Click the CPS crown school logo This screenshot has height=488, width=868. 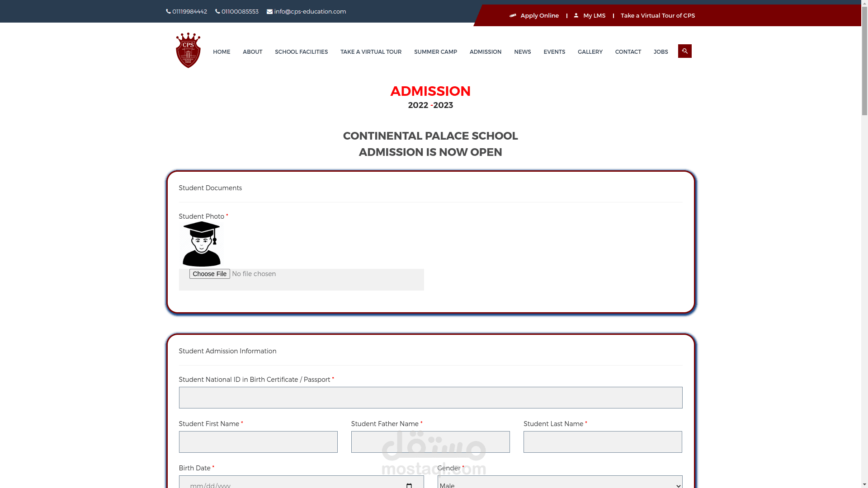(x=188, y=50)
